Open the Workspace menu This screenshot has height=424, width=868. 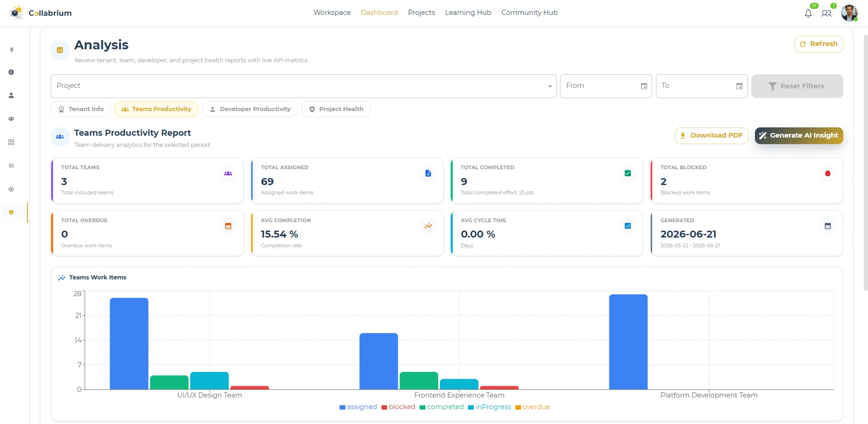click(x=332, y=13)
